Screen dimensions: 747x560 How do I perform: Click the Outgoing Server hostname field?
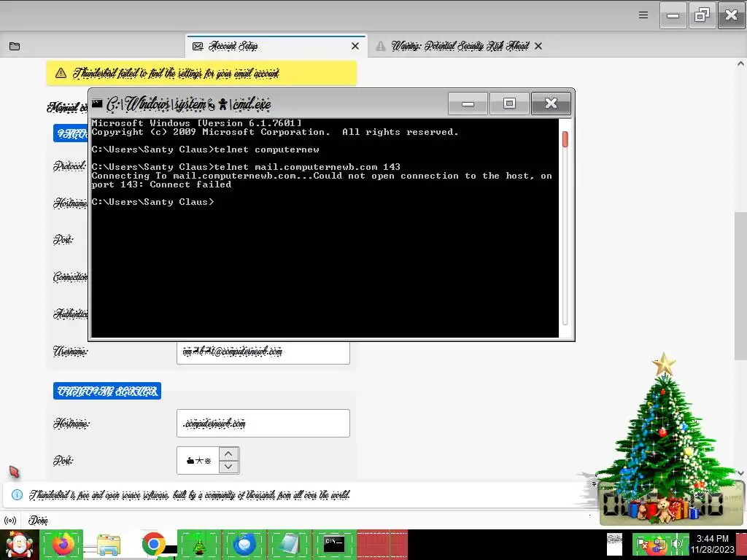point(263,424)
